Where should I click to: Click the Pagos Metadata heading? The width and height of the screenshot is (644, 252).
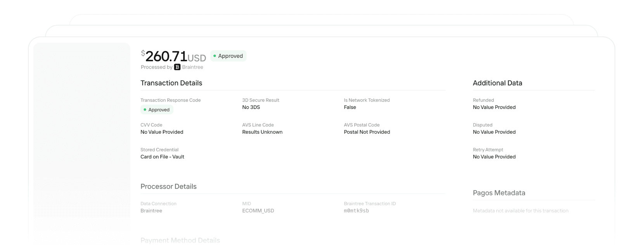click(499, 193)
